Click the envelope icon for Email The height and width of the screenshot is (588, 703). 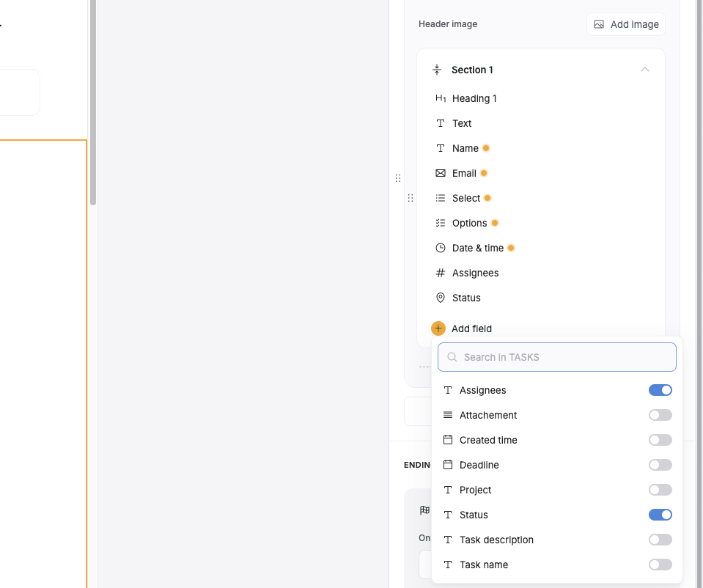[441, 173]
